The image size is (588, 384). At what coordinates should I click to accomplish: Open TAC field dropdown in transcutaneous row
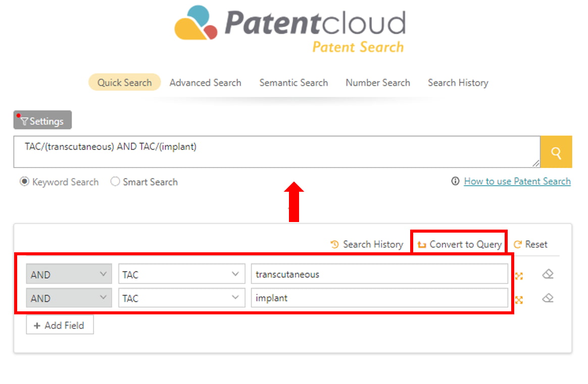[x=181, y=274]
